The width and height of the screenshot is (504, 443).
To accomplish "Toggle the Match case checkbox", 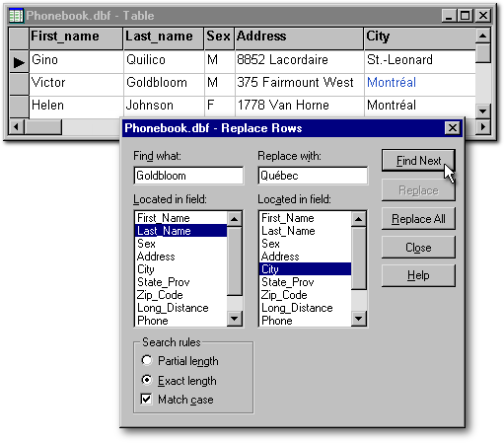I will tap(146, 399).
